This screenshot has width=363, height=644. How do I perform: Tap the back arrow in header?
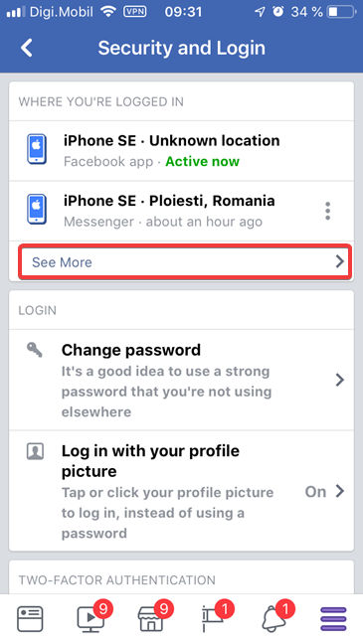[x=27, y=48]
